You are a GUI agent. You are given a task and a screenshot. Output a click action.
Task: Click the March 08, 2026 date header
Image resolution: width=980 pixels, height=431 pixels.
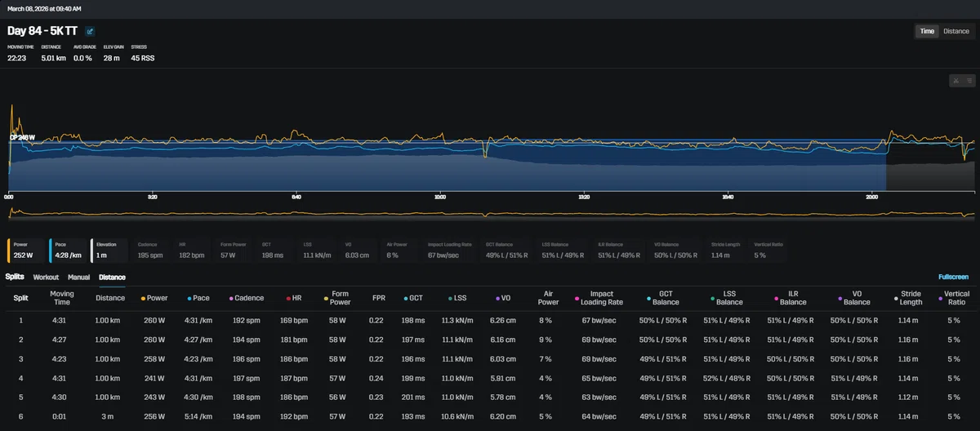42,9
